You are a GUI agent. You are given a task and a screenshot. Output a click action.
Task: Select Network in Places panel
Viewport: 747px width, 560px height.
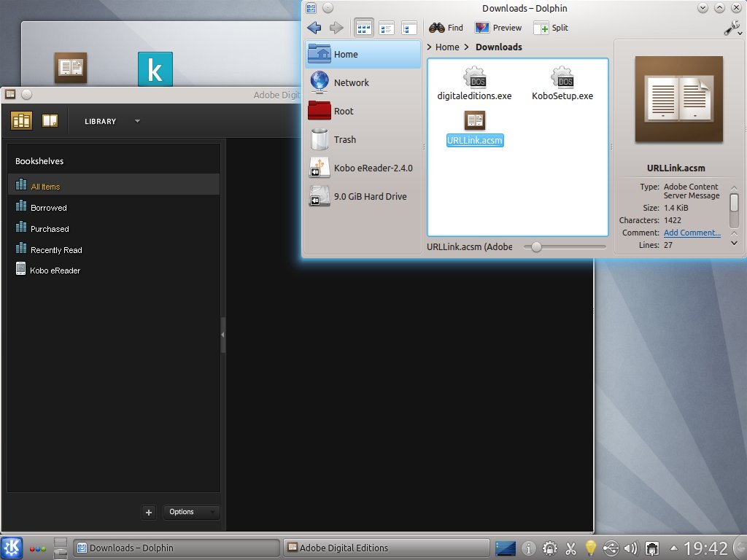click(351, 82)
